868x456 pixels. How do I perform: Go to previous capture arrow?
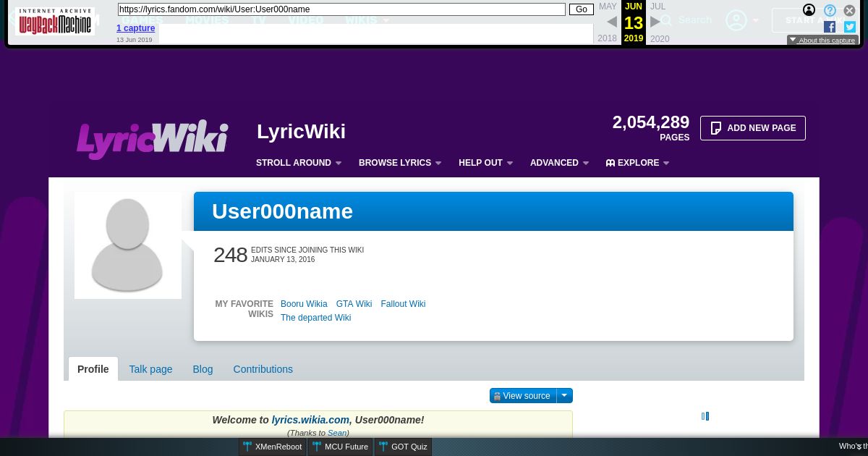pos(612,22)
